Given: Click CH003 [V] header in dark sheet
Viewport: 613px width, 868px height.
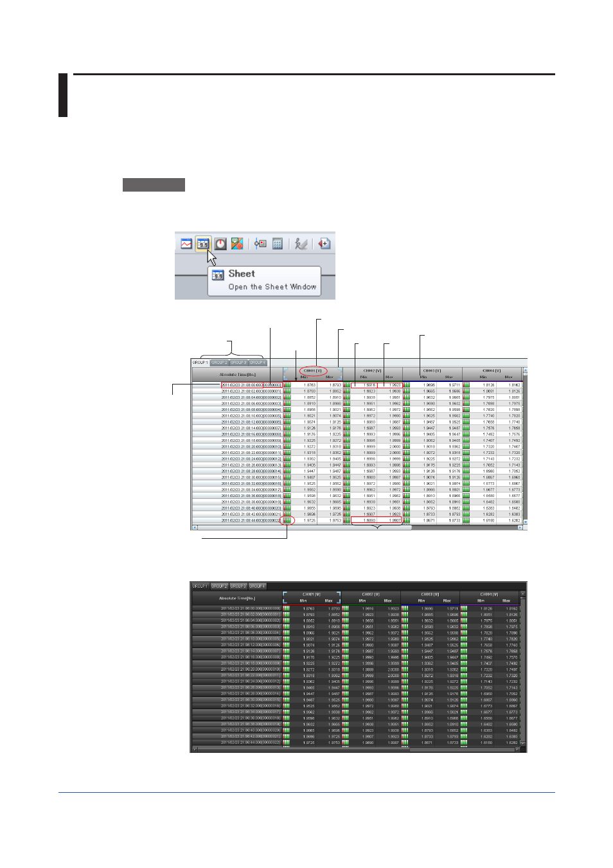Looking at the screenshot, I should (431, 595).
